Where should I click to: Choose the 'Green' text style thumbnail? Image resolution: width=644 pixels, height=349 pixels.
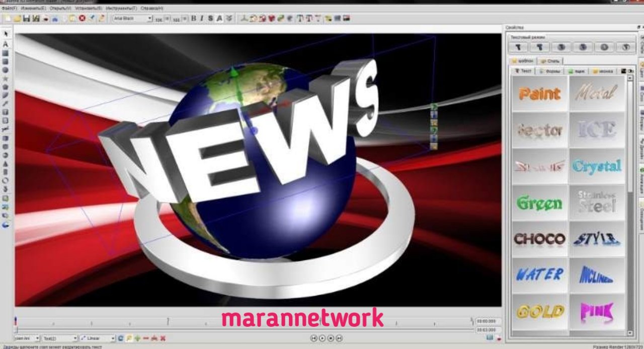(x=539, y=202)
